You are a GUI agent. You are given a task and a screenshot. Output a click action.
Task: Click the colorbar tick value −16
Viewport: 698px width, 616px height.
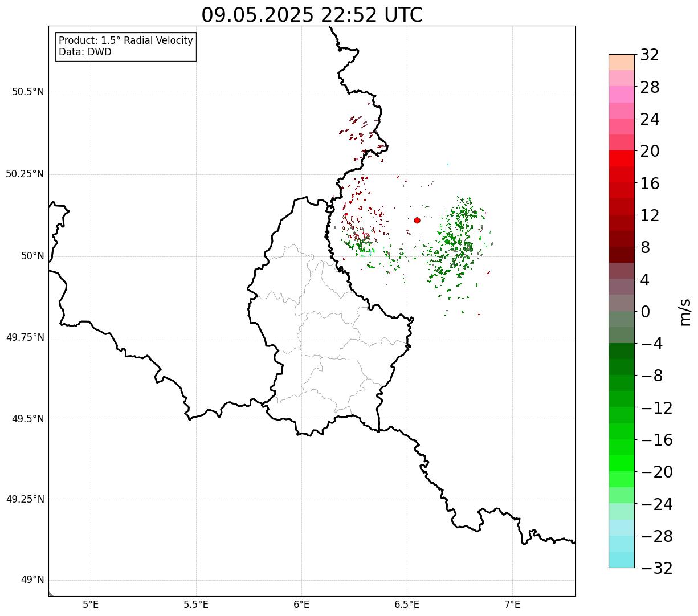656,440
